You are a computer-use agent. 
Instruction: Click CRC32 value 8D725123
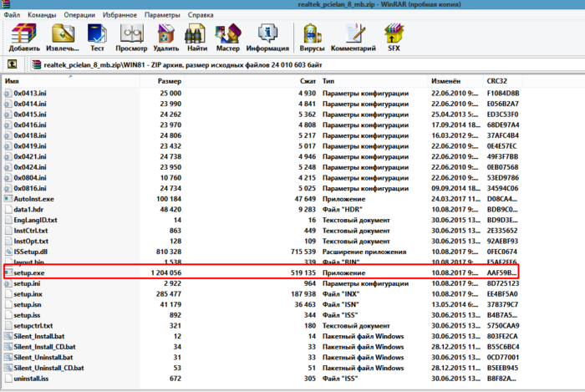(502, 283)
